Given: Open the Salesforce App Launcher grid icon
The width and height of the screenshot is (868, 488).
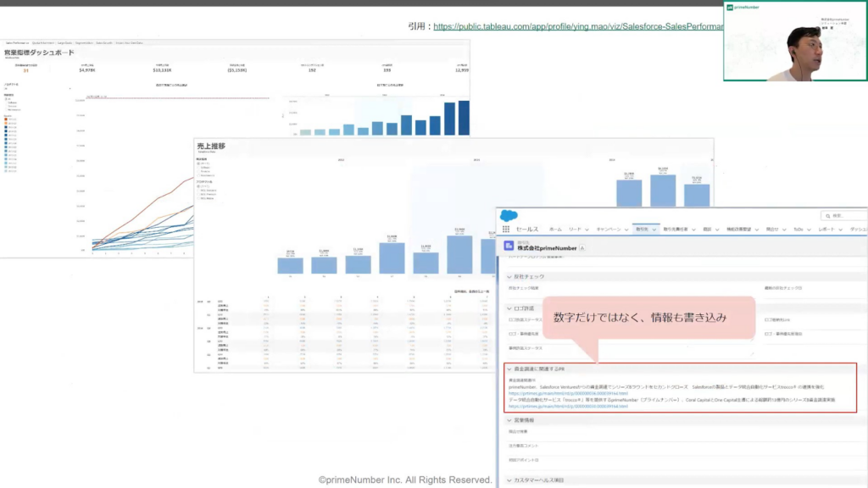Looking at the screenshot, I should (x=506, y=230).
